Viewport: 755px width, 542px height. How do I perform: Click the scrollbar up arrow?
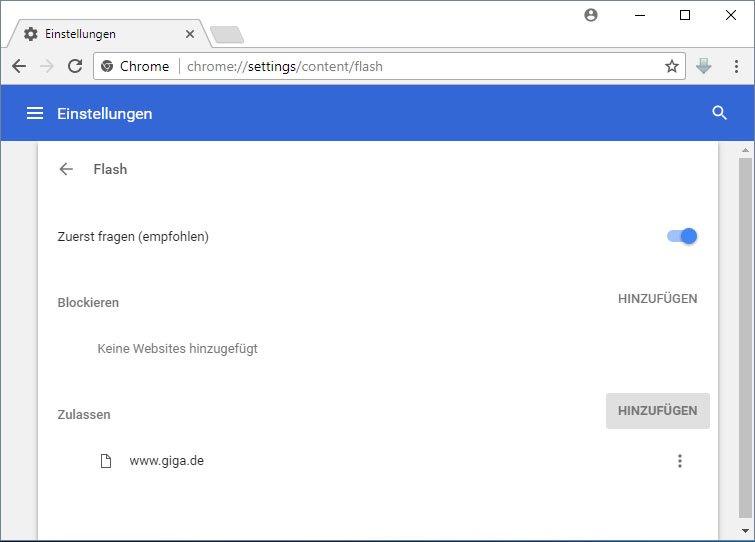click(745, 150)
